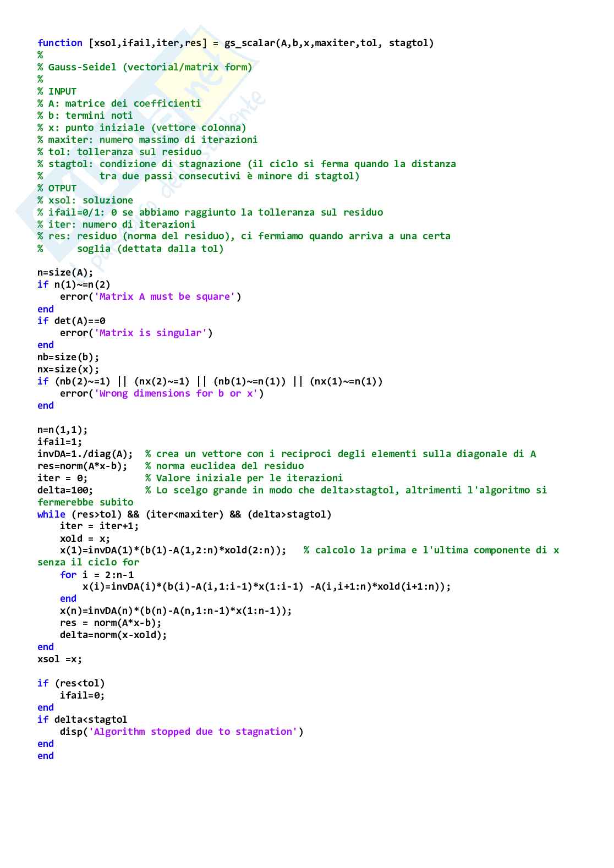Click the 'xold = x;' statement
The height and width of the screenshot is (868, 614).
tap(85, 539)
